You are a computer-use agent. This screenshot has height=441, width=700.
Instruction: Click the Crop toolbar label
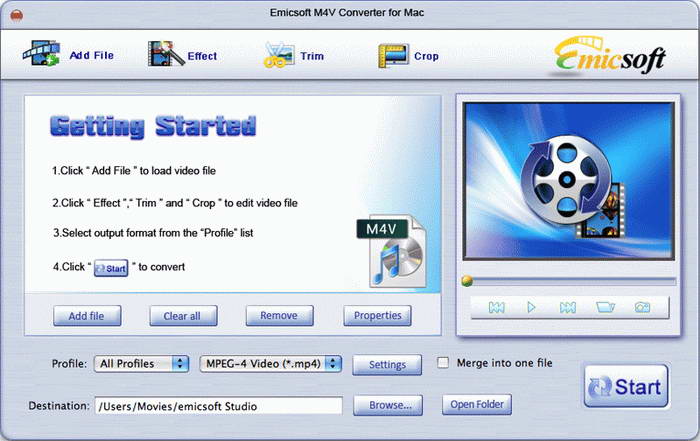point(426,56)
